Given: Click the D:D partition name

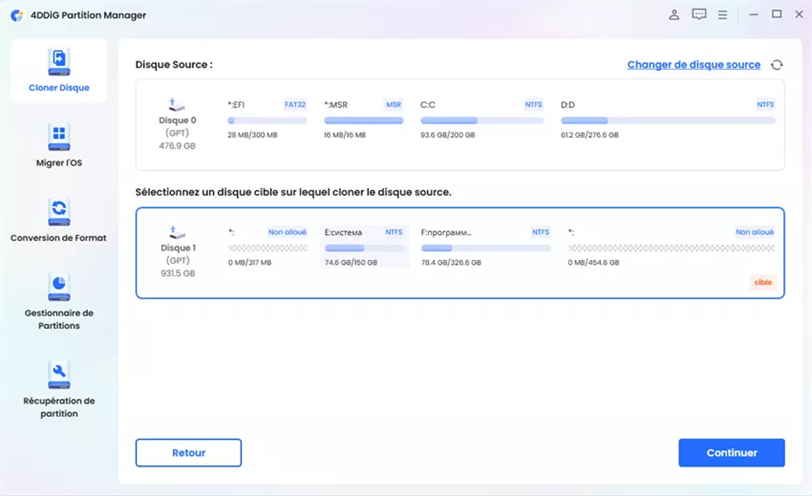Looking at the screenshot, I should (x=568, y=105).
